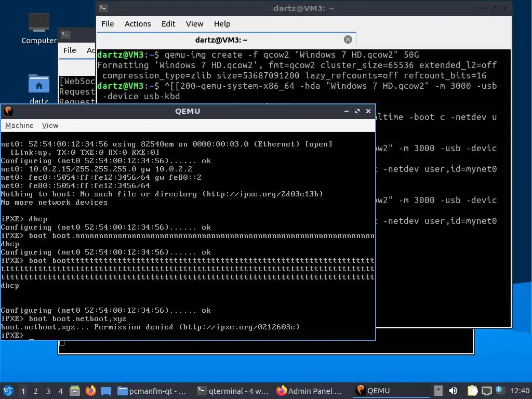The height and width of the screenshot is (399, 532).
Task: Click the show desktop icon in taskbar
Action: [106, 391]
